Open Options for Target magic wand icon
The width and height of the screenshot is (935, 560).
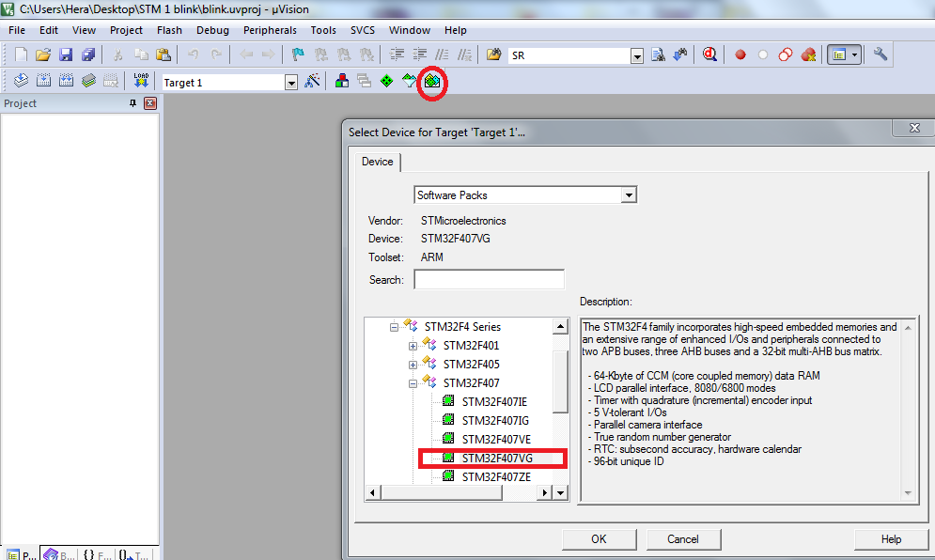tap(312, 81)
